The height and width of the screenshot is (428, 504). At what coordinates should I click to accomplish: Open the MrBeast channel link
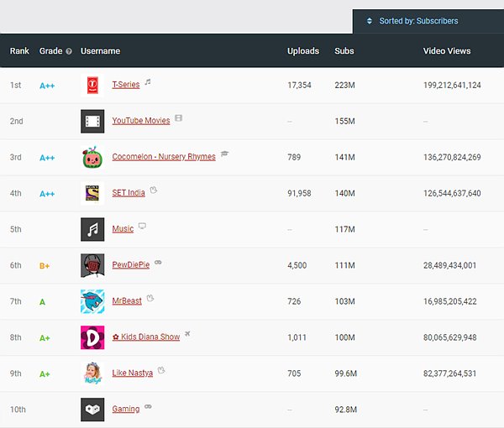[x=127, y=300]
